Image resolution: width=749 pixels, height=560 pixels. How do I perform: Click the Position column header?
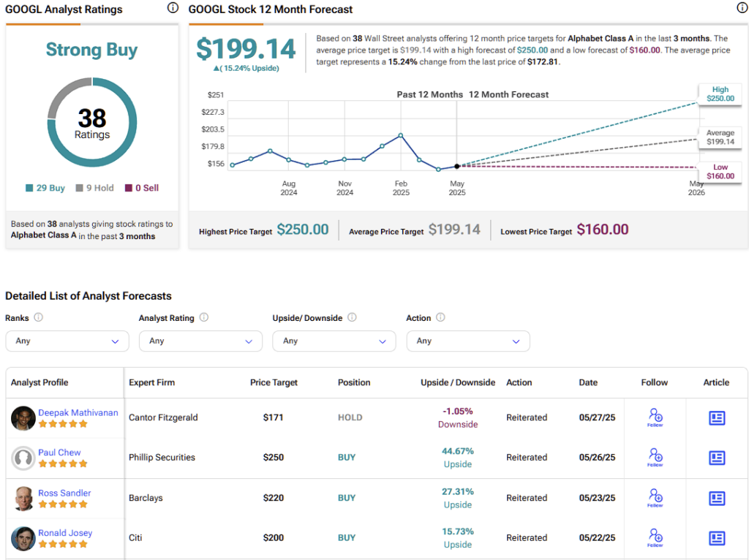click(x=354, y=382)
